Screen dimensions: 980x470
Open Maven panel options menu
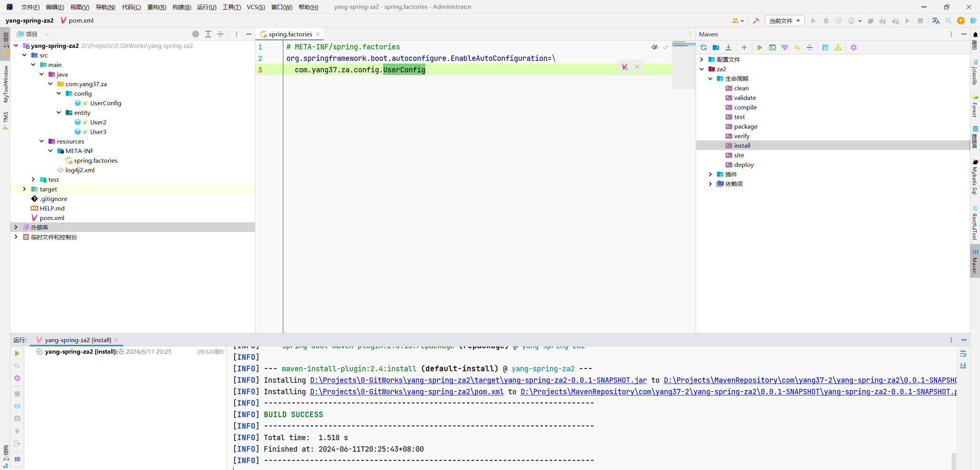coord(951,34)
